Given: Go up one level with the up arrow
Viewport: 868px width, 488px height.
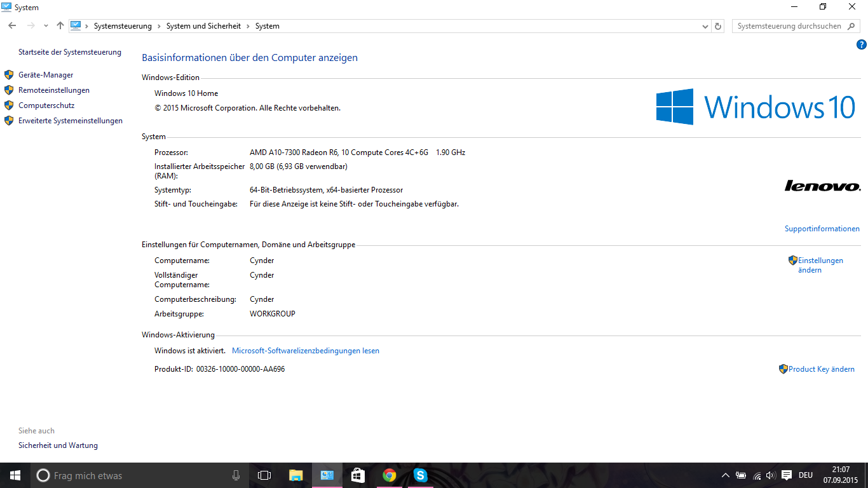Looking at the screenshot, I should [60, 26].
